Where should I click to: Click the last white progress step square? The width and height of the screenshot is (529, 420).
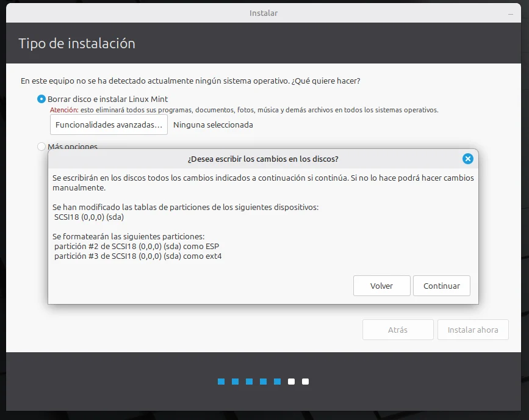coord(305,382)
